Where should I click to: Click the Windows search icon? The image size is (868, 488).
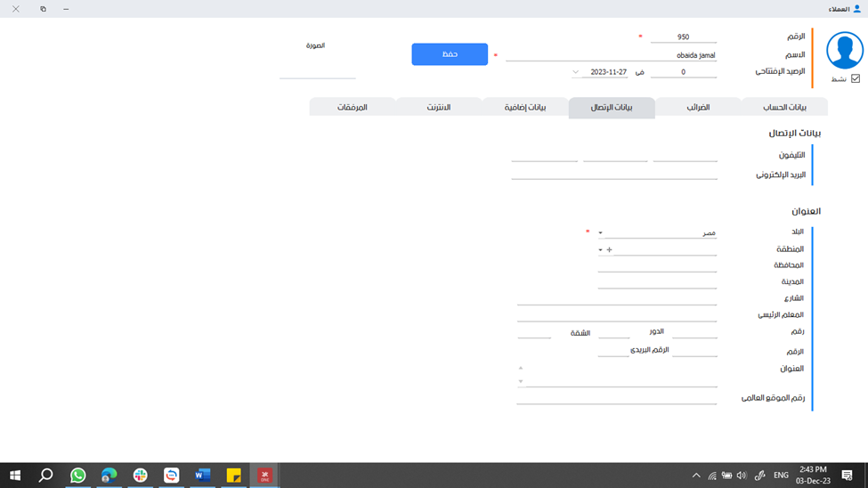[x=46, y=476]
